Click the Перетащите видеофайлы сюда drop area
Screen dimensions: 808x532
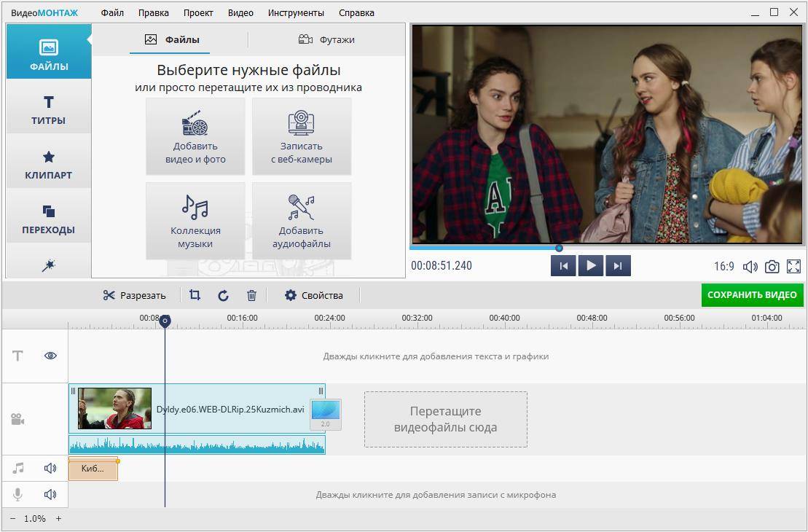tap(446, 419)
